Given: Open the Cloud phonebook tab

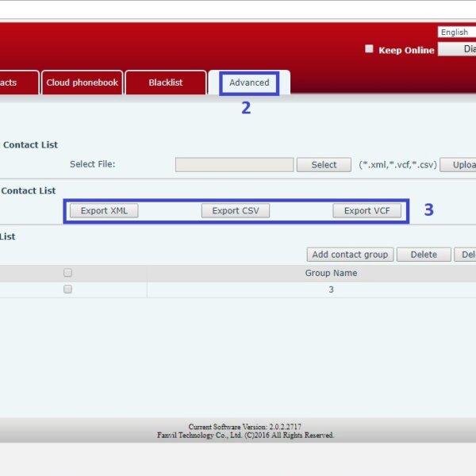Looking at the screenshot, I should click(82, 83).
